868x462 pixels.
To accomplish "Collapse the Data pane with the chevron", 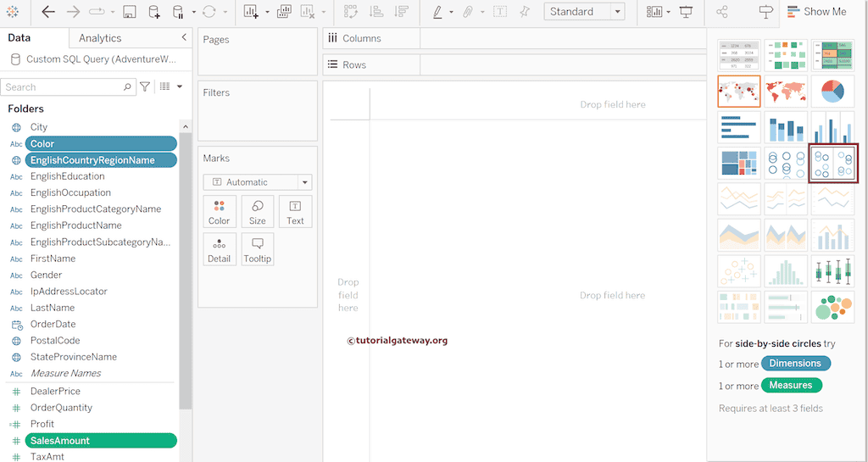I will pos(184,38).
